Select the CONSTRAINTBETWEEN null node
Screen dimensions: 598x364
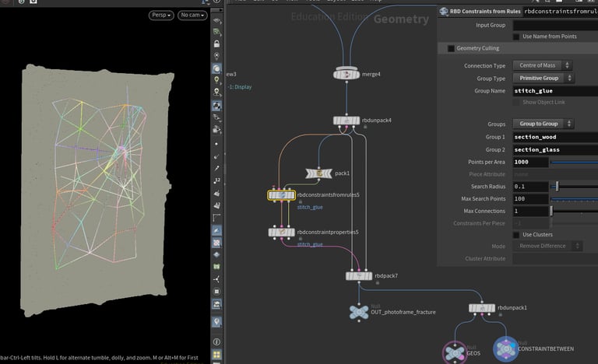pyautogui.click(x=505, y=348)
